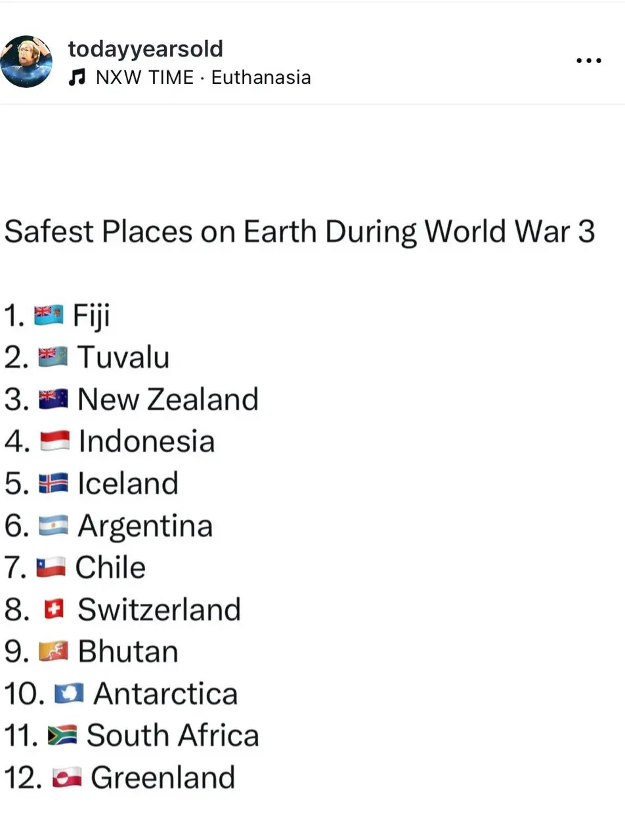Click the Argentina flag emoji
The image size is (625, 840).
click(53, 526)
